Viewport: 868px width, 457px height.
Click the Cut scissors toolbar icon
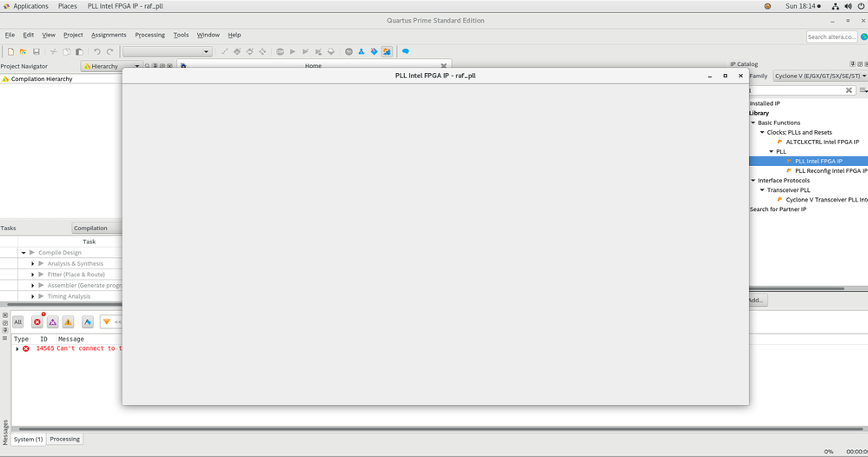coord(53,51)
